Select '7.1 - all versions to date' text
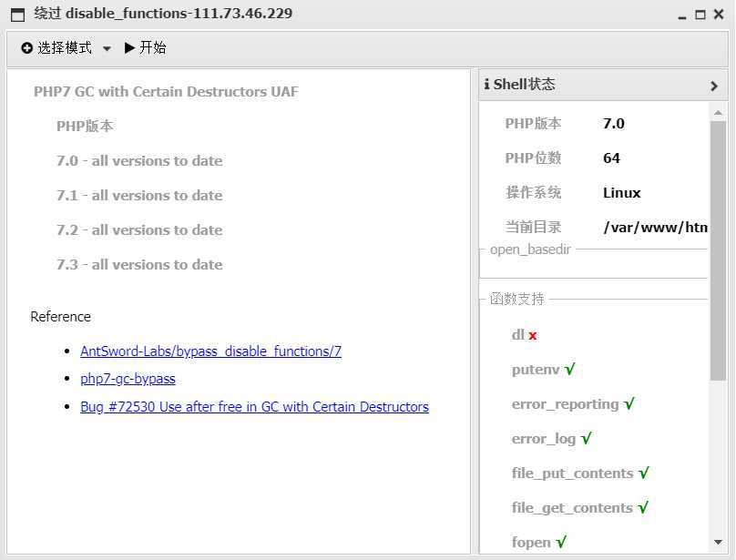 (x=139, y=195)
